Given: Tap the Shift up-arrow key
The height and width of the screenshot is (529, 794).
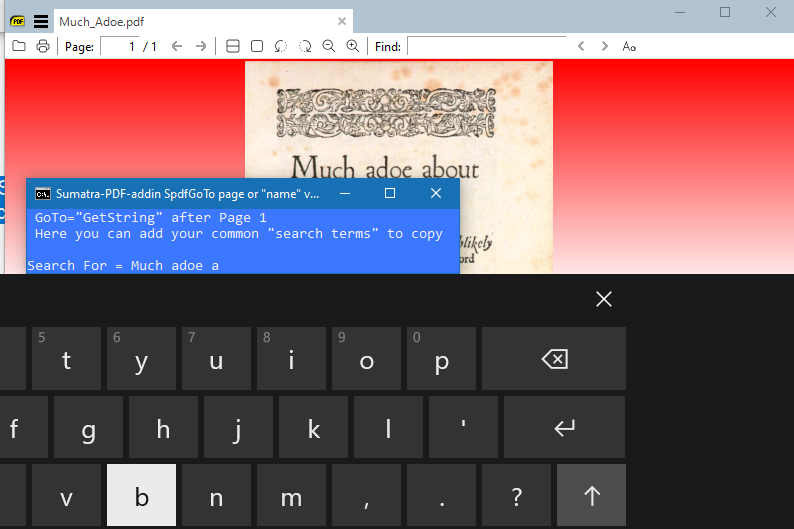Looking at the screenshot, I should pos(591,496).
